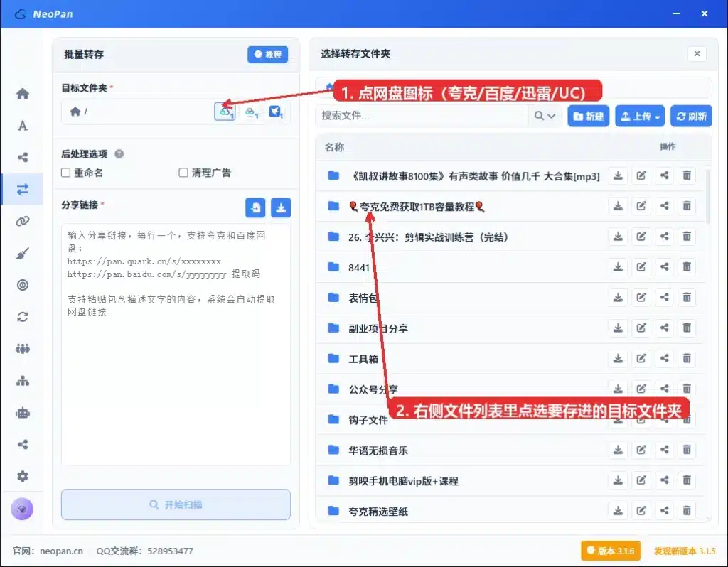This screenshot has height=567, width=728.
Task: Open the 上传 upload dropdown
Action: tap(640, 116)
